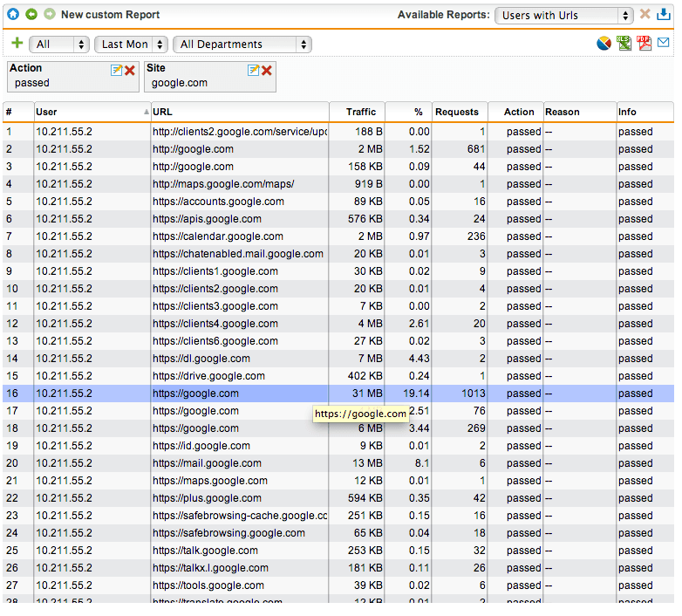Screen dimensions: 682x616
Task: Open the Available Reports dropdown
Action: (x=563, y=16)
